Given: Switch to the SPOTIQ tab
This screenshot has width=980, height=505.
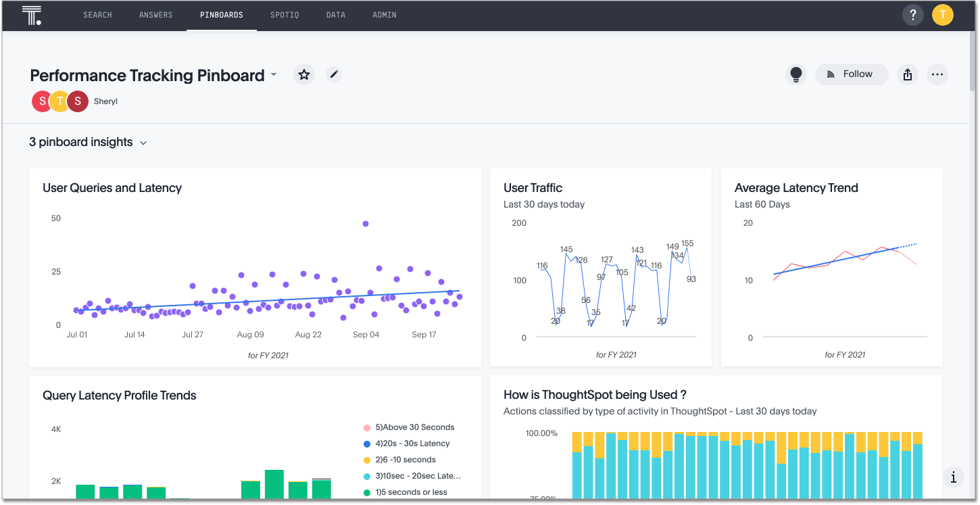Looking at the screenshot, I should [285, 14].
